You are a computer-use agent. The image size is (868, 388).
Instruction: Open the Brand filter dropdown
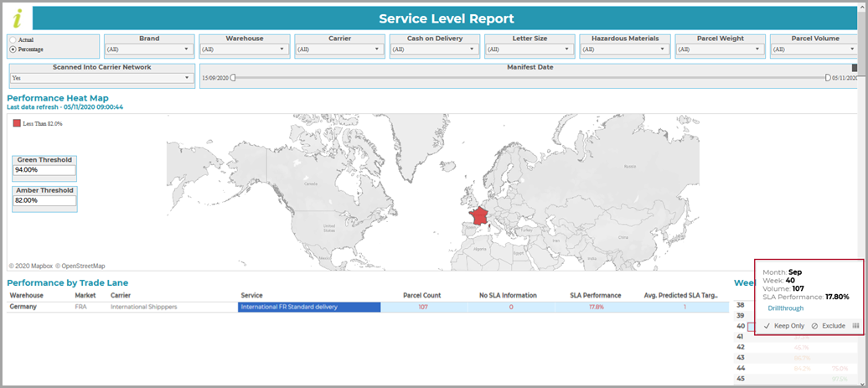point(149,49)
